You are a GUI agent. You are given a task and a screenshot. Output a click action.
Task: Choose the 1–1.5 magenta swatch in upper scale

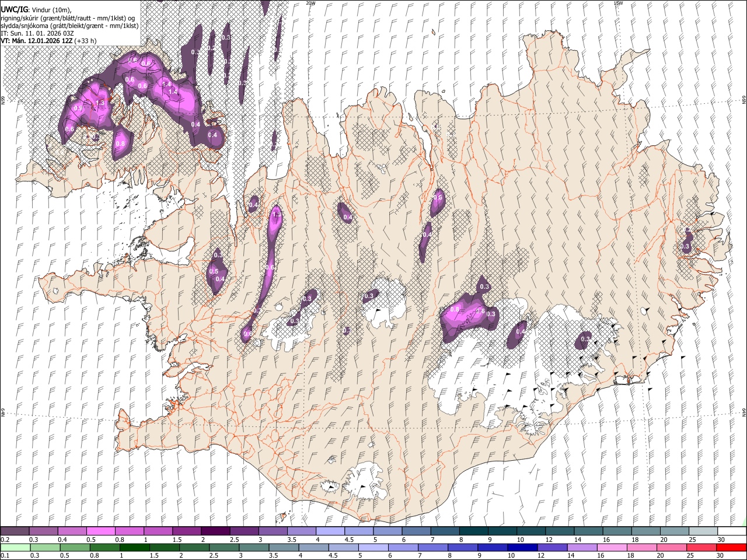[x=158, y=531]
